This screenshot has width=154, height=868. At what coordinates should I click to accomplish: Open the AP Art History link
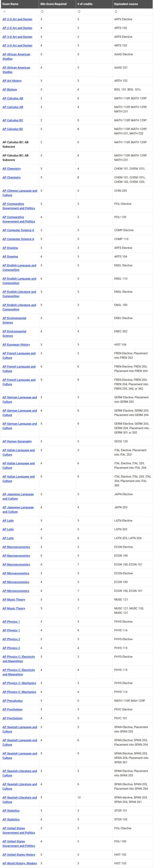coord(12,81)
